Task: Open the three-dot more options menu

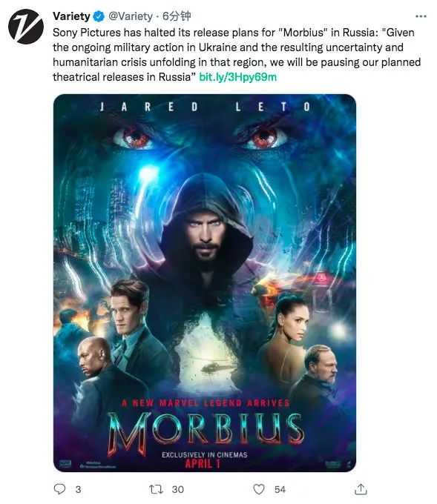Action: 421,16
